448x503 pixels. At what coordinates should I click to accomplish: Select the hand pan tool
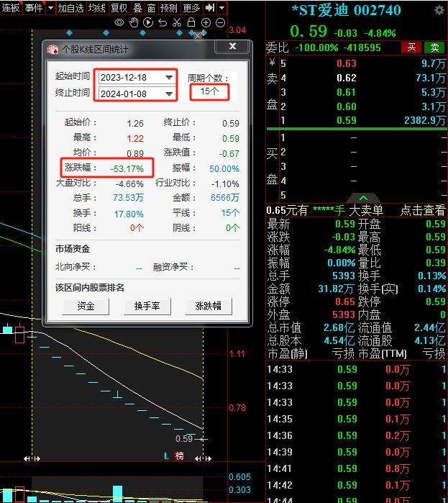[x=134, y=22]
